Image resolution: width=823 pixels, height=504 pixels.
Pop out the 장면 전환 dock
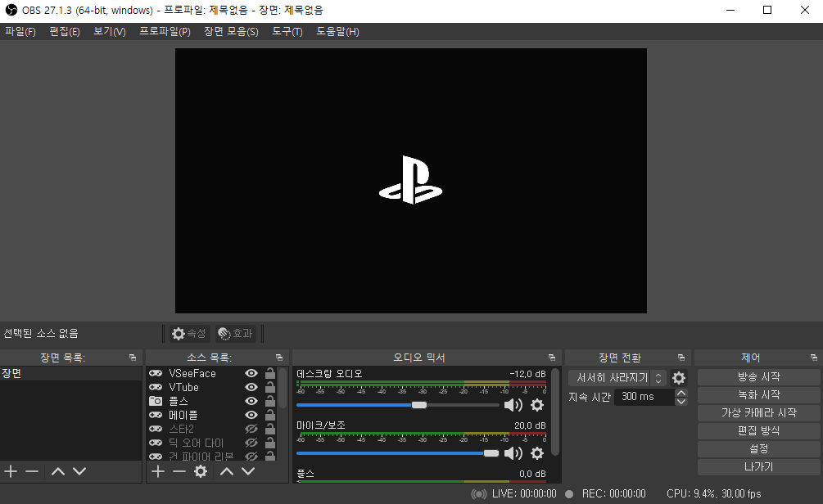681,358
